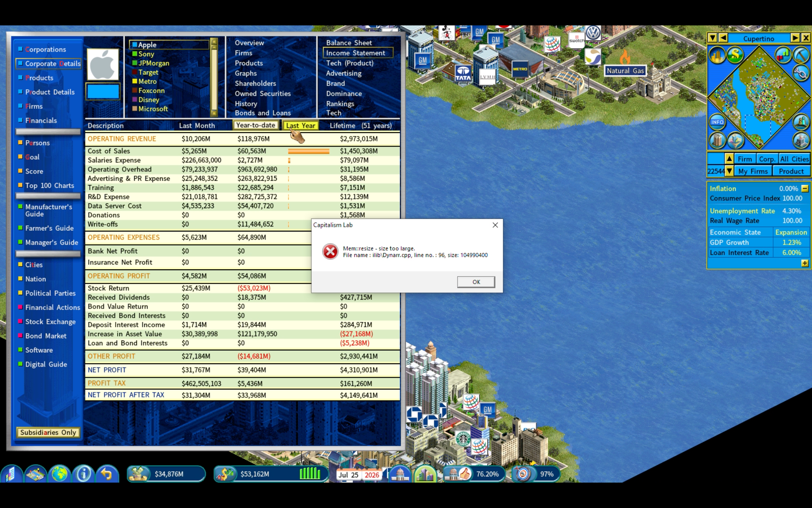Image resolution: width=812 pixels, height=508 pixels.
Task: Open Corporations in the left sidebar
Action: point(45,50)
